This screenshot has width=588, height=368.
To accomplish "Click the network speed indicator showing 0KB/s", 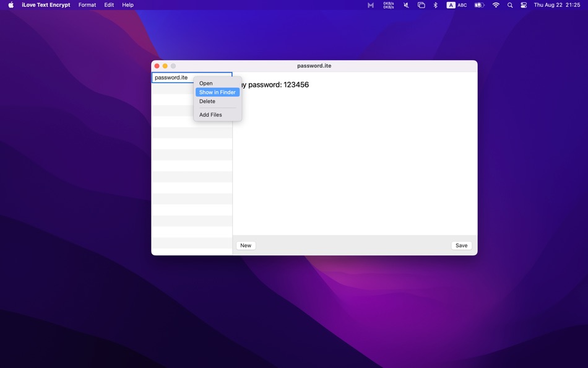I will click(387, 4).
